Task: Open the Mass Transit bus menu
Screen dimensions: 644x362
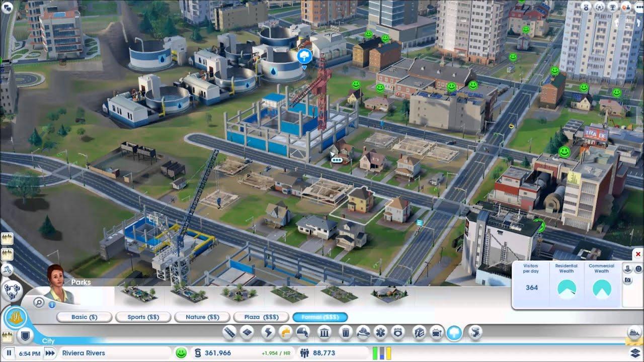Action: tap(437, 332)
